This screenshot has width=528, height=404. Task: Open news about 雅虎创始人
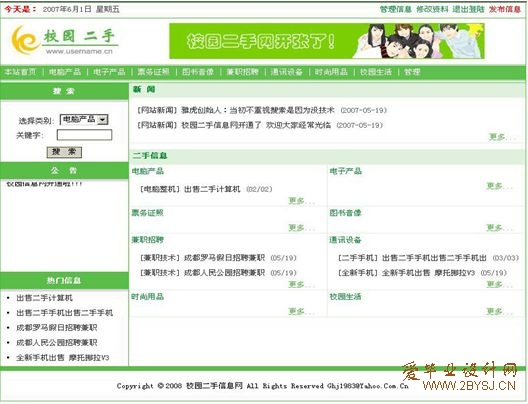tap(258, 110)
